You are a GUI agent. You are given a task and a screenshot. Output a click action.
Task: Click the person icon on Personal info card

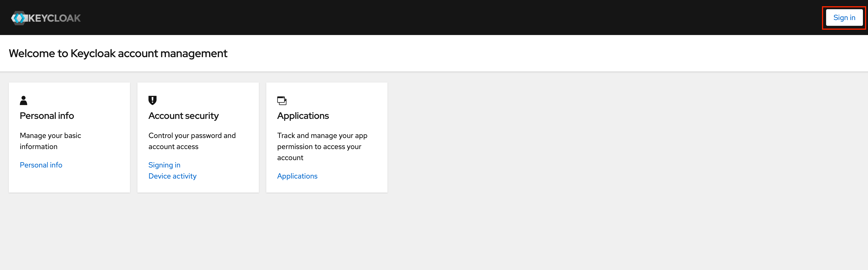coord(23,100)
